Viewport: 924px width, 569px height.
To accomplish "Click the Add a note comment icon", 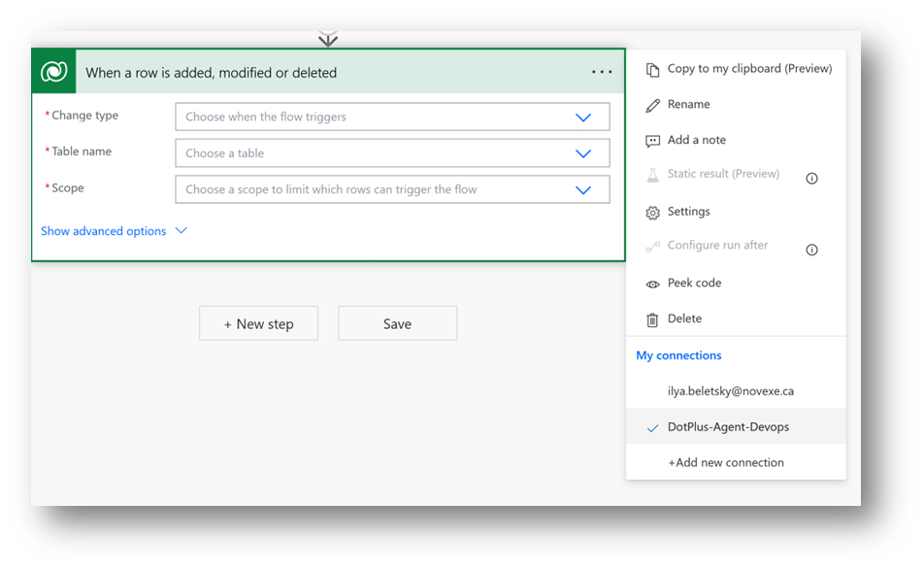I will point(652,141).
